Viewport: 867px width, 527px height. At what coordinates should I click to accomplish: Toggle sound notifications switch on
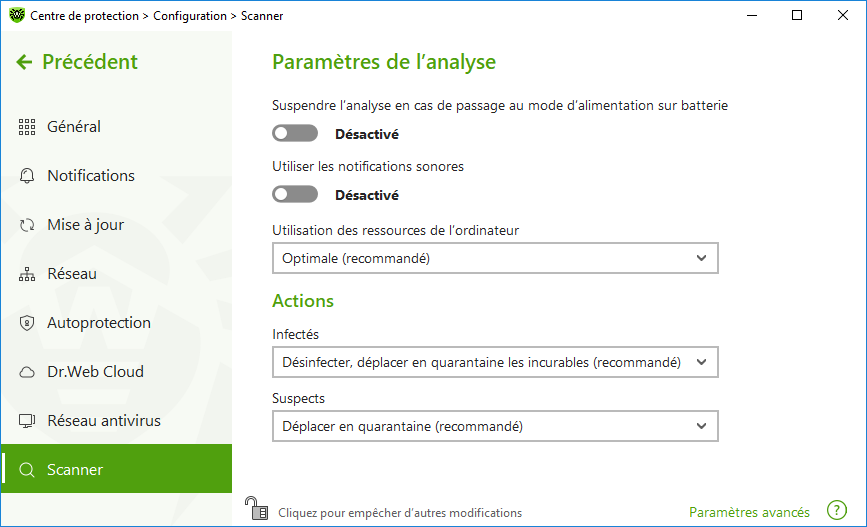click(x=295, y=194)
